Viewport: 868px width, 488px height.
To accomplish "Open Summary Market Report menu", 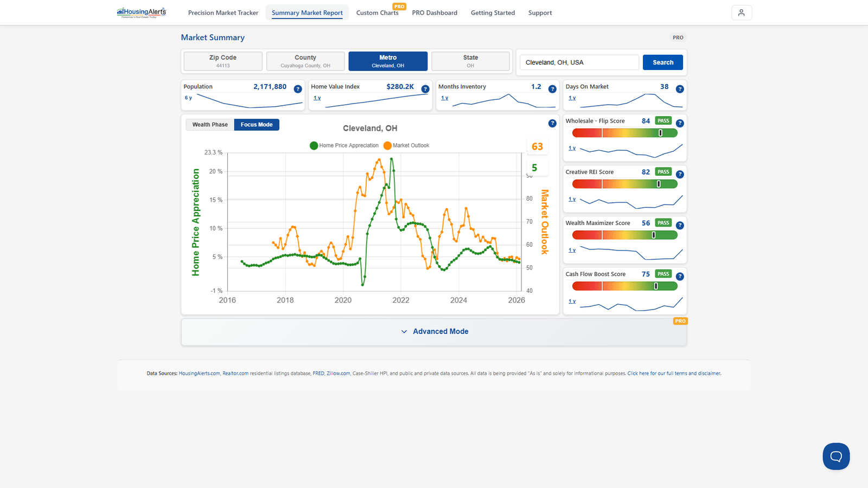I will pyautogui.click(x=307, y=13).
